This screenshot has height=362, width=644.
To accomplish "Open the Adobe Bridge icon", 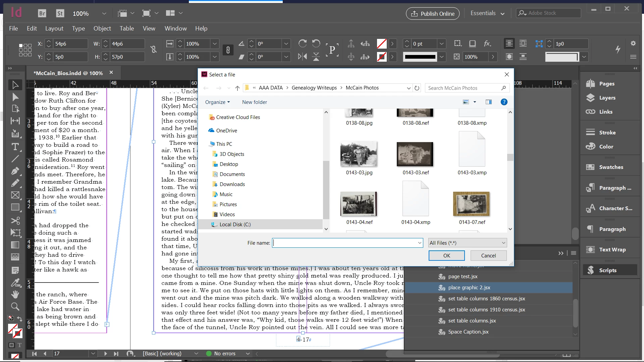I will 42,13.
